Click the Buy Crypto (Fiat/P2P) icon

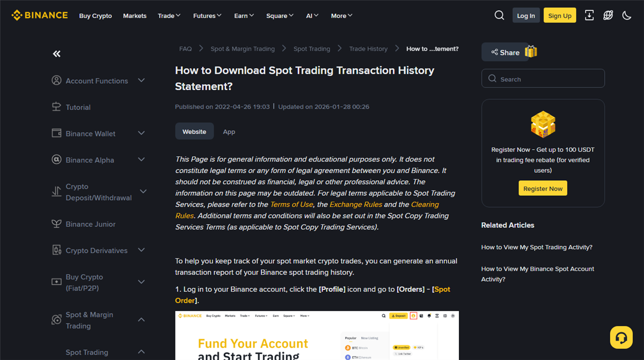[x=56, y=282]
